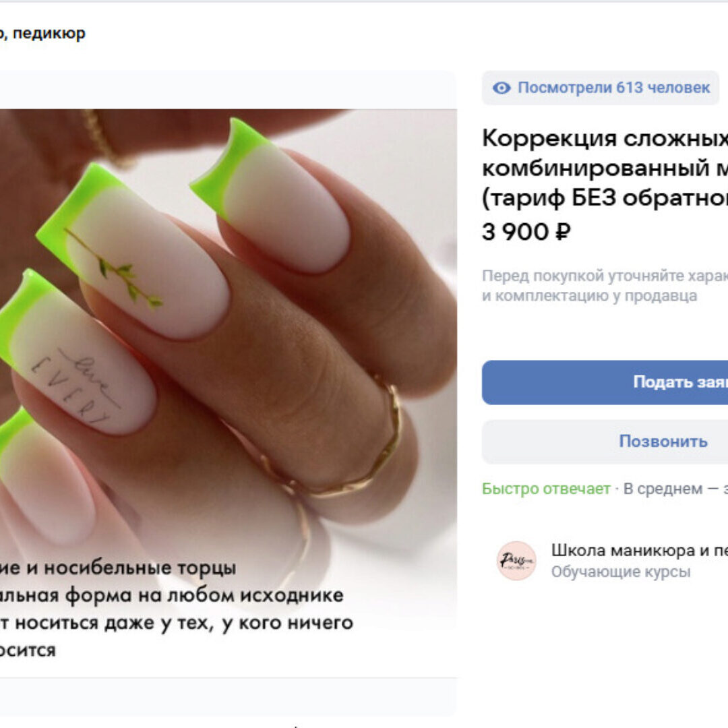The width and height of the screenshot is (728, 728).
Task: Open the 'Школа маникюра' seller link
Action: (639, 550)
